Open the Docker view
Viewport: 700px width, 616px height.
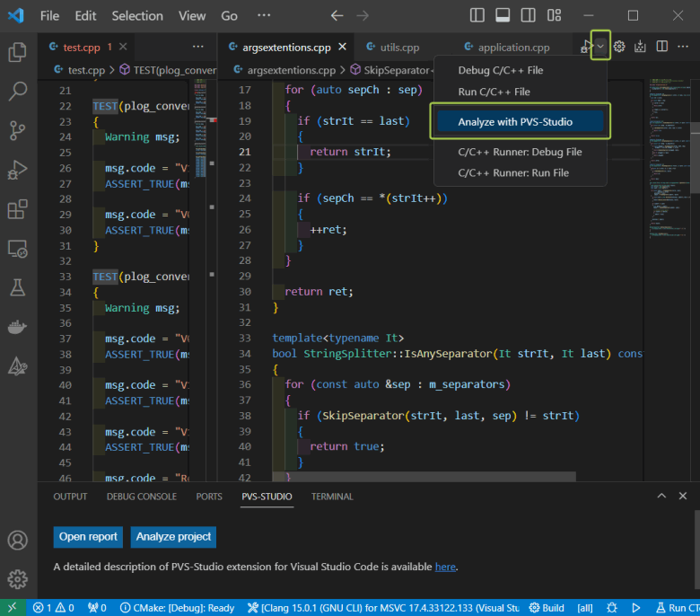17,327
